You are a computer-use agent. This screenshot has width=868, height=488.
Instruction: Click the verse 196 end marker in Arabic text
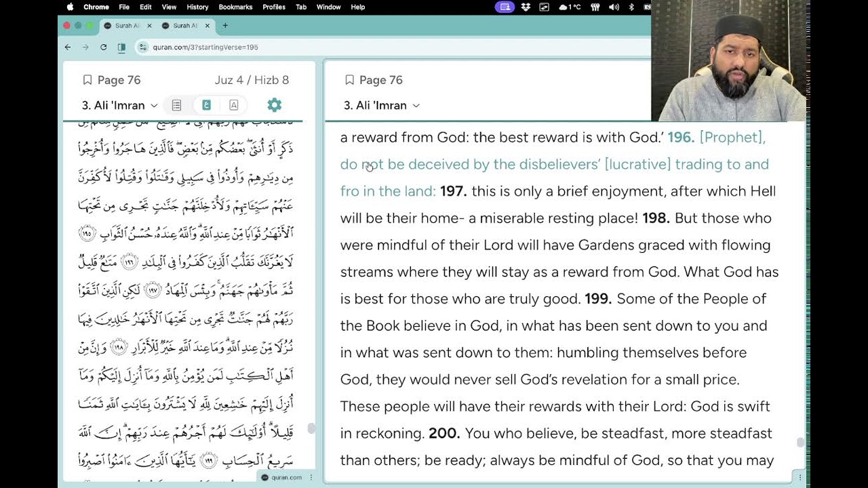[x=129, y=262]
